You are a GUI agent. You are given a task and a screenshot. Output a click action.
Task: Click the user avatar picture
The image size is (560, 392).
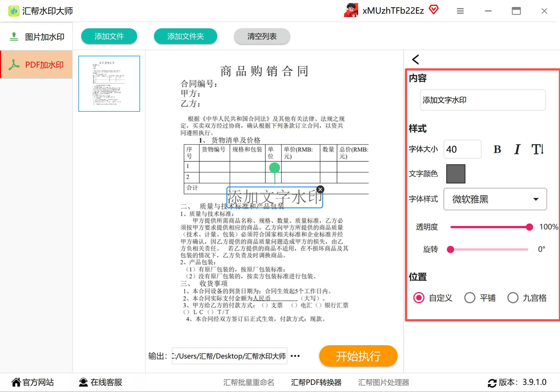click(351, 10)
